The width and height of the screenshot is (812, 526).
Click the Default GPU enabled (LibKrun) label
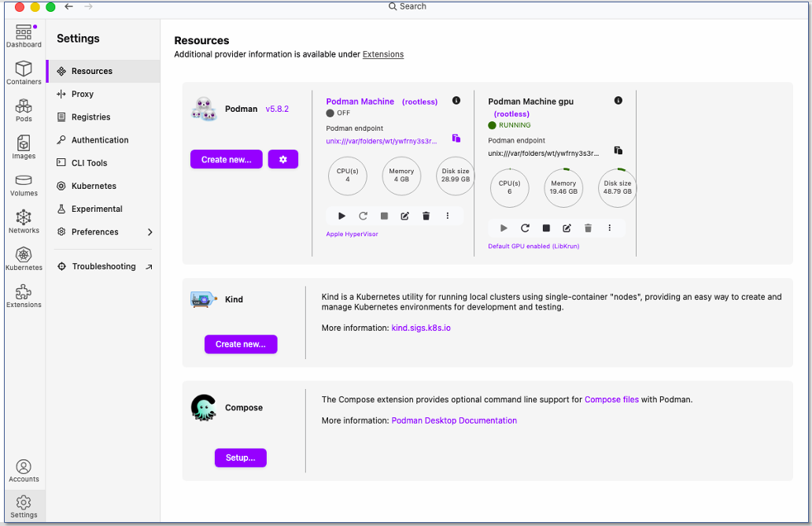pos(534,246)
